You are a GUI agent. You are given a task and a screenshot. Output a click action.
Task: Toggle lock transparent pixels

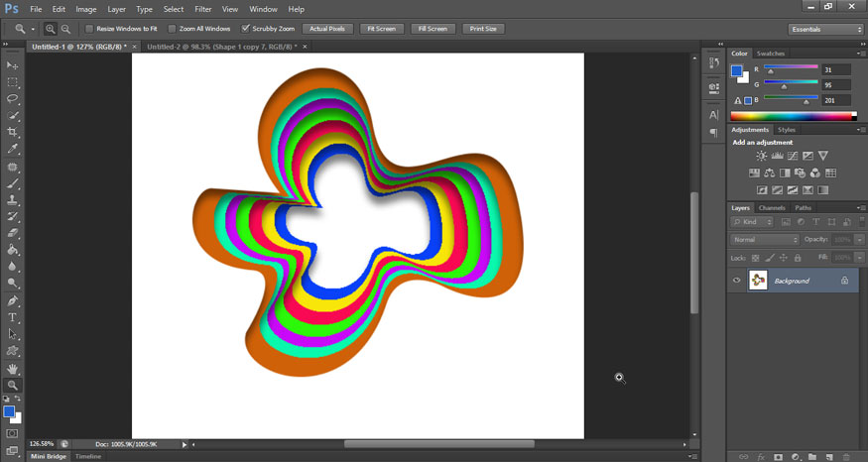755,258
